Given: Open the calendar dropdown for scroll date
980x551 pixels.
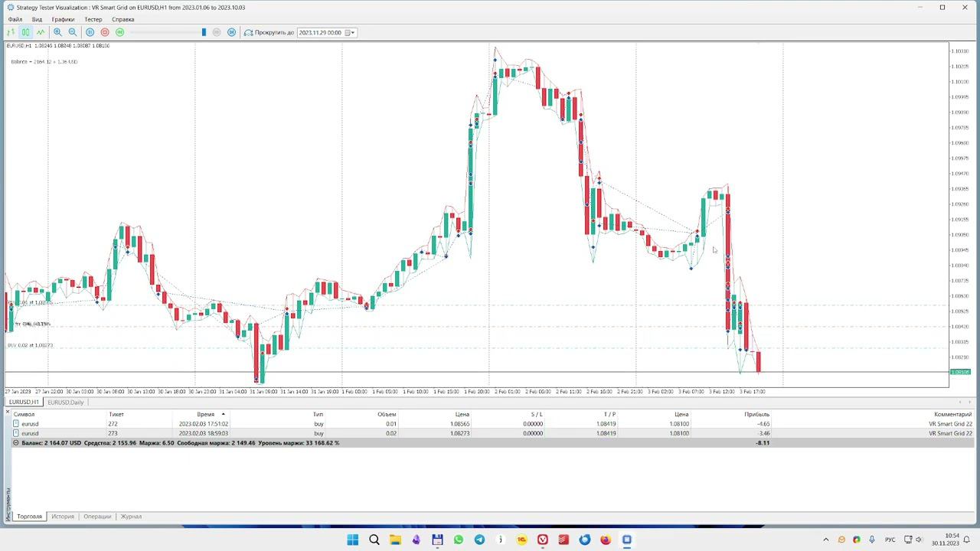Looking at the screenshot, I should coord(349,32).
